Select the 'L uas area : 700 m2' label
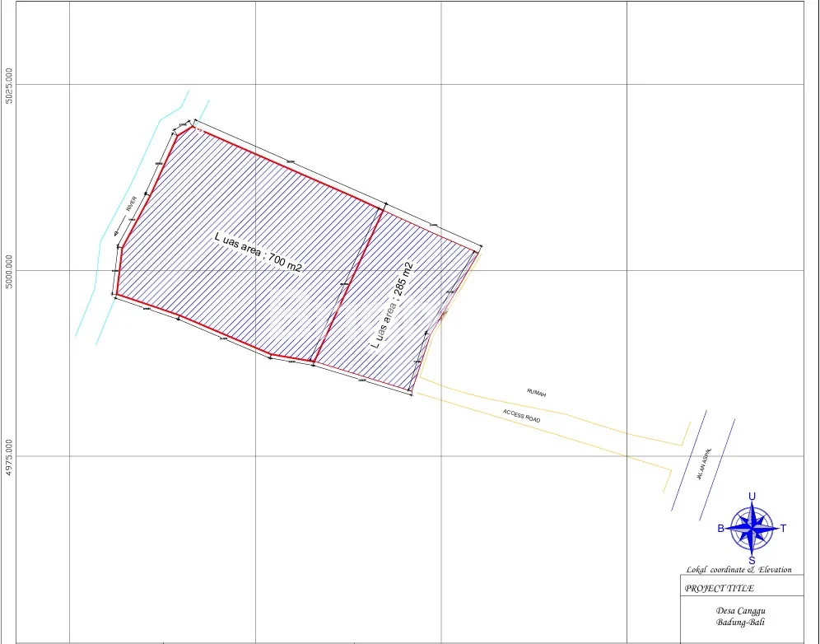Image resolution: width=820 pixels, height=644 pixels. tap(258, 252)
